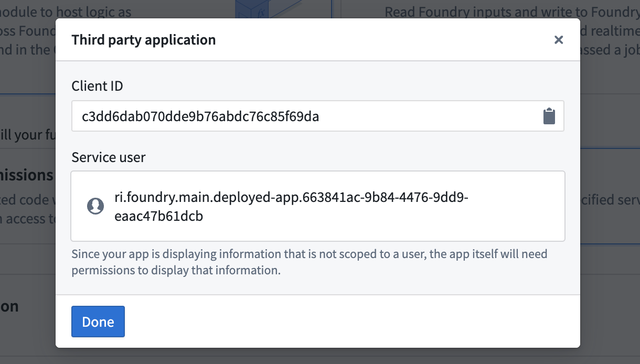Viewport: 640px width, 364px height.
Task: Click the Third party application dialog title
Action: [144, 39]
